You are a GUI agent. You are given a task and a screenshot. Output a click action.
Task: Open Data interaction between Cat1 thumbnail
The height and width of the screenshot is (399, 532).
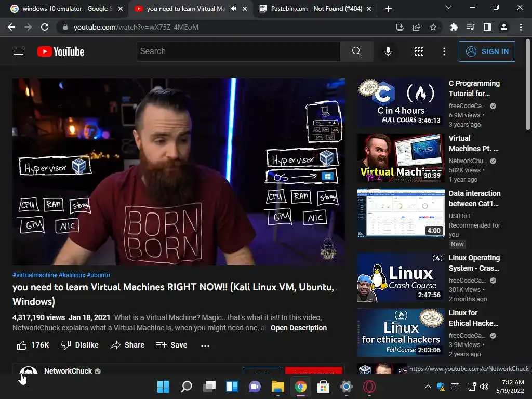(x=401, y=212)
